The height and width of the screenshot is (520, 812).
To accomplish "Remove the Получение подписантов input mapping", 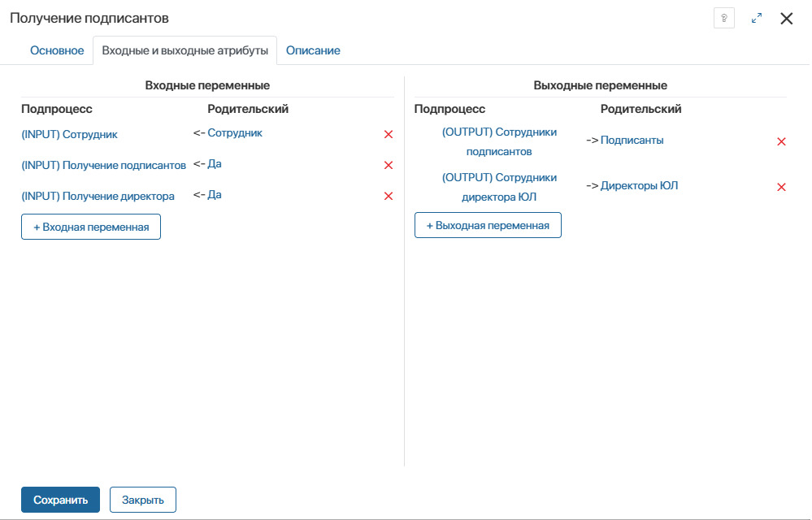I will (x=389, y=165).
